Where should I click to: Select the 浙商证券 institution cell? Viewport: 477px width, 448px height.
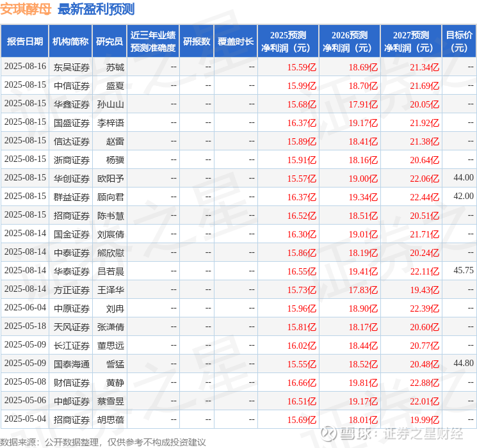72,160
